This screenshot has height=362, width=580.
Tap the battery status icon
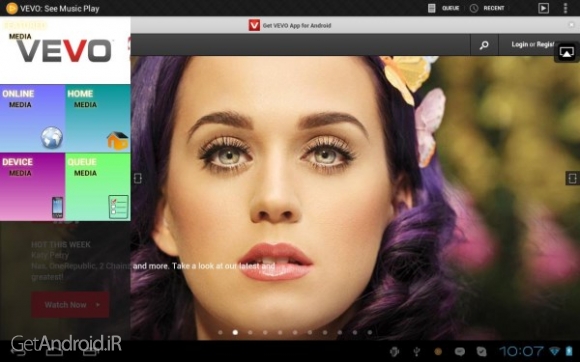tap(569, 351)
